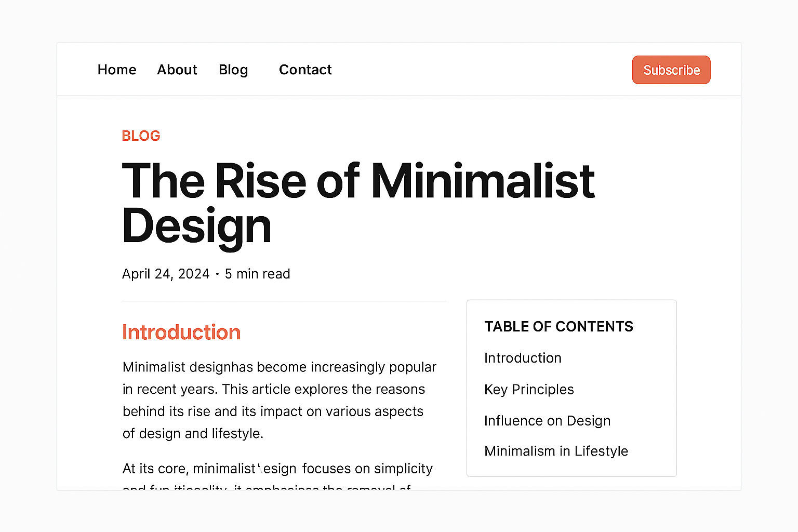The width and height of the screenshot is (798, 532).
Task: Click the TABLE OF CONTENTS heading
Action: tap(558, 326)
